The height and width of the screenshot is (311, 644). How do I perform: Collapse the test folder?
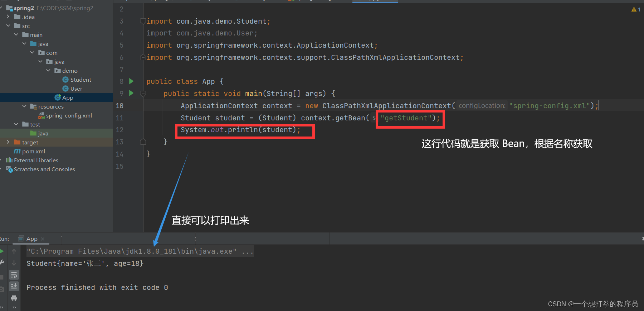click(x=16, y=124)
